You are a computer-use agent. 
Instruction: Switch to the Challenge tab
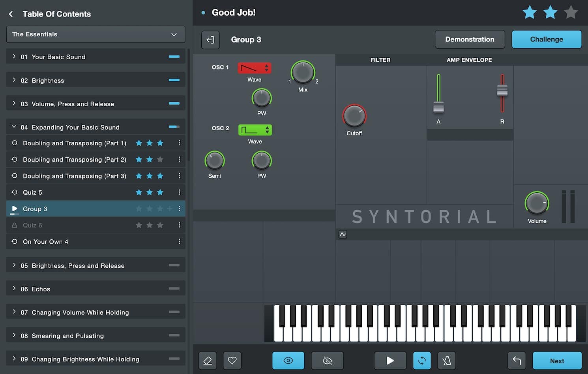[x=546, y=39]
